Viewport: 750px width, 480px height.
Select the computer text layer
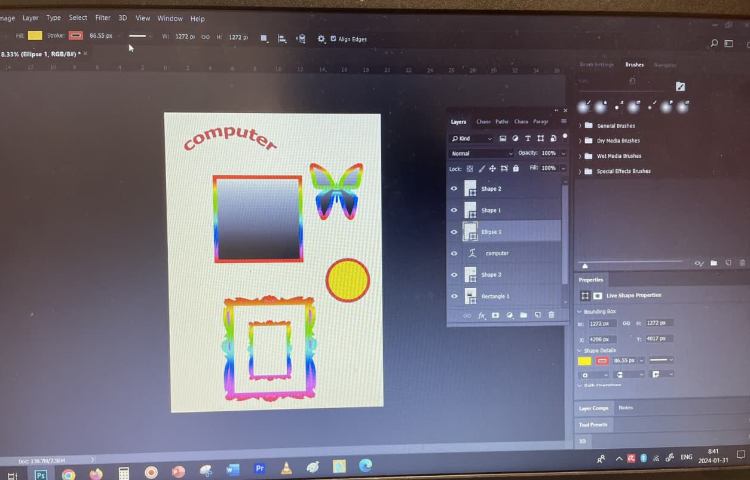[x=497, y=253]
